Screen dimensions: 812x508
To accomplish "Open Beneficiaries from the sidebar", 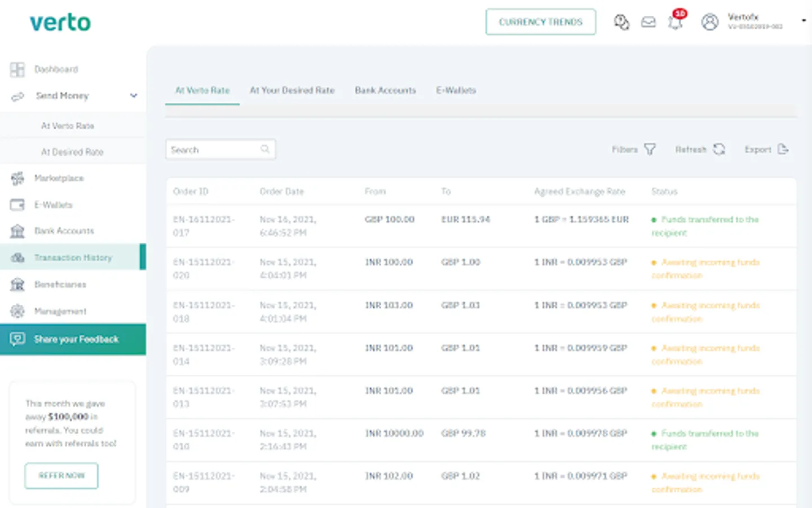I will pyautogui.click(x=60, y=284).
